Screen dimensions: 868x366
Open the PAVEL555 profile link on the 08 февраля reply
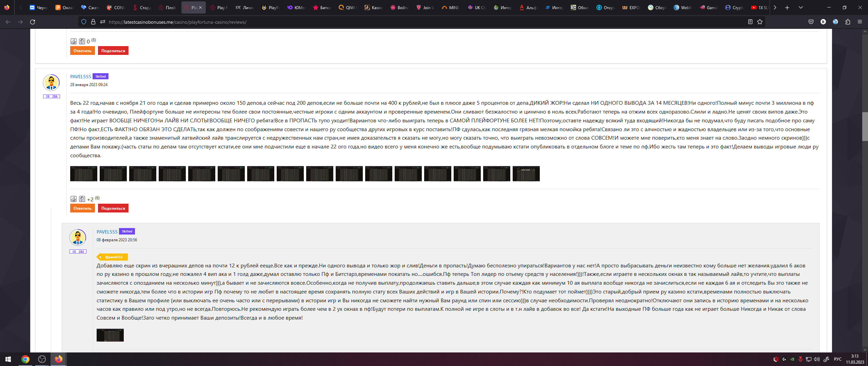[x=107, y=232]
